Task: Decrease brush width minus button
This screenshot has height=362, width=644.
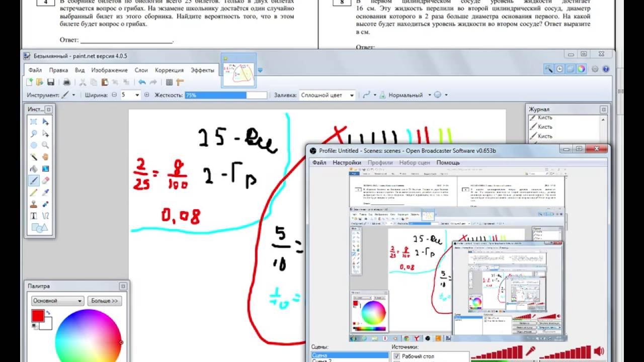Action: (114, 95)
